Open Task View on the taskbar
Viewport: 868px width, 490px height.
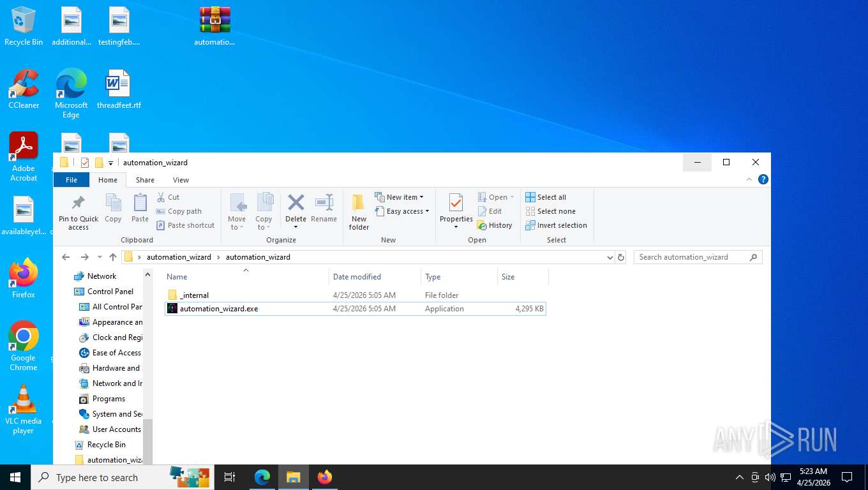[230, 477]
